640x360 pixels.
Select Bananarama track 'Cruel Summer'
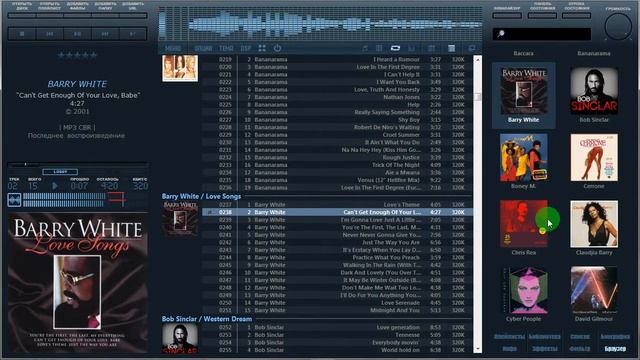337,135
